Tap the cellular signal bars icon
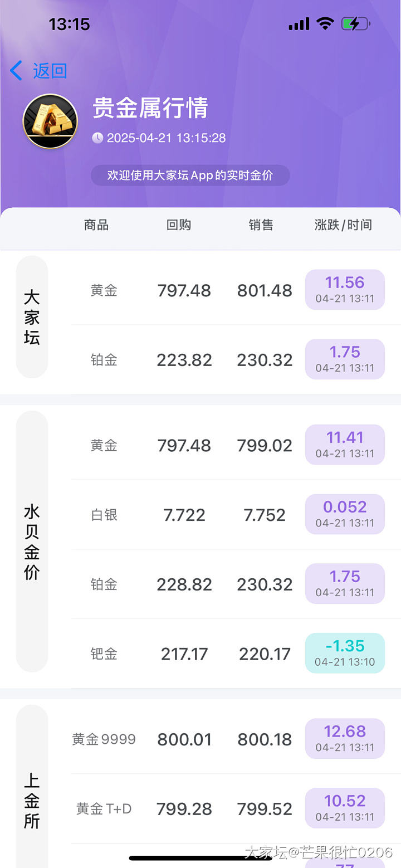The image size is (401, 868). point(299,24)
